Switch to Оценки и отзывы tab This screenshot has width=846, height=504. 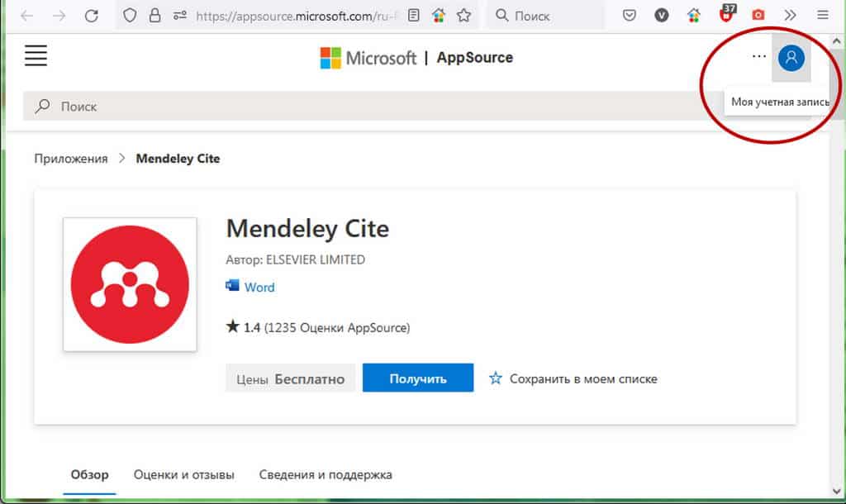[x=184, y=475]
